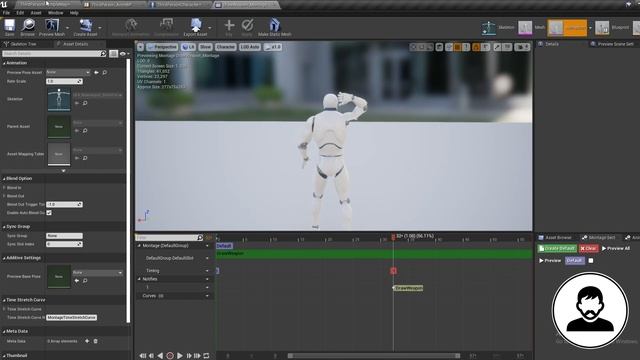This screenshot has height=360, width=640.
Task: Save the montage asset
Action: 9,27
